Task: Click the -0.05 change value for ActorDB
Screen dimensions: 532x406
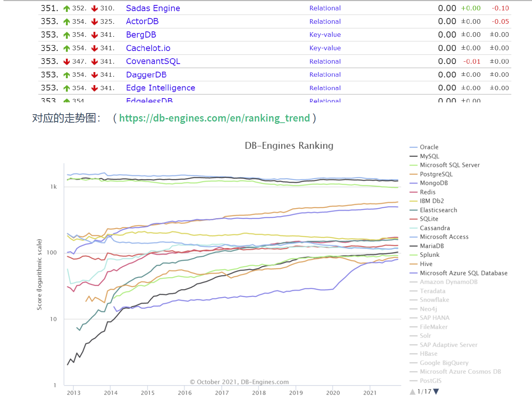Action: [500, 21]
